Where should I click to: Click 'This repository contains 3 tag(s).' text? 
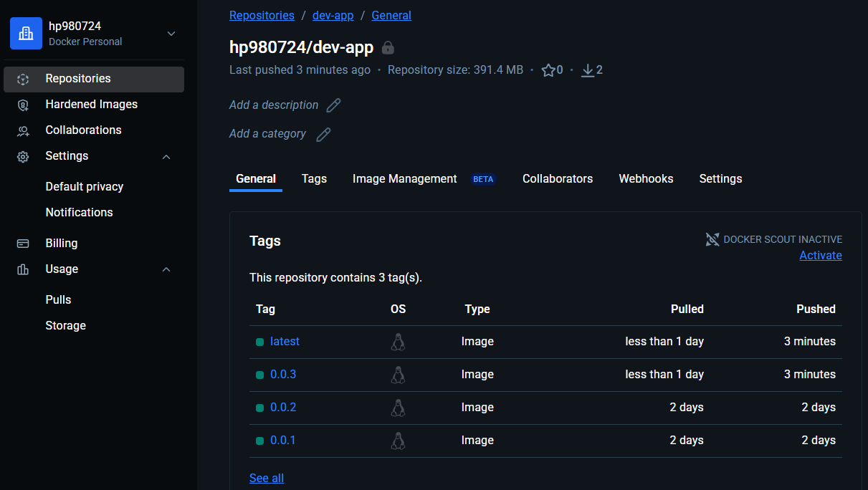pos(335,278)
